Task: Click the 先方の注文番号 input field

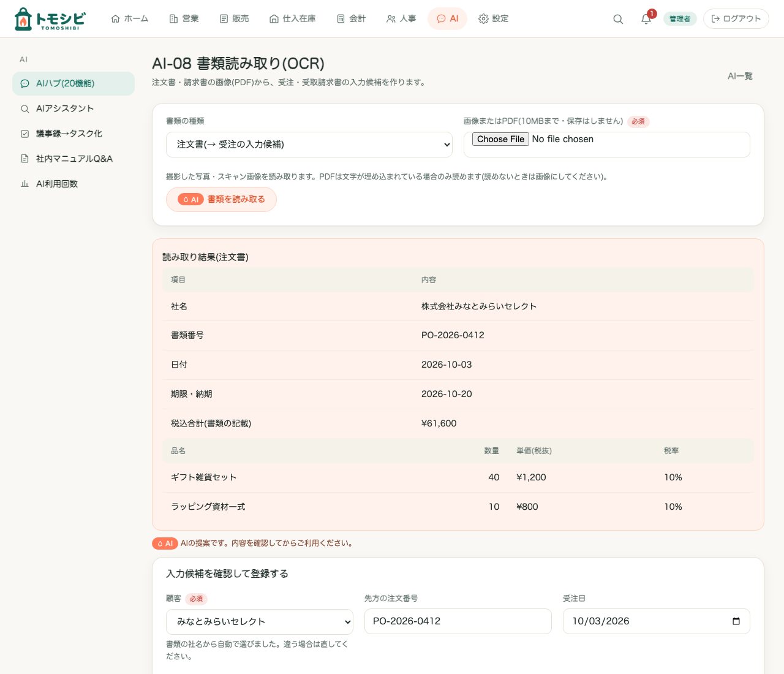Action: pyautogui.click(x=458, y=621)
